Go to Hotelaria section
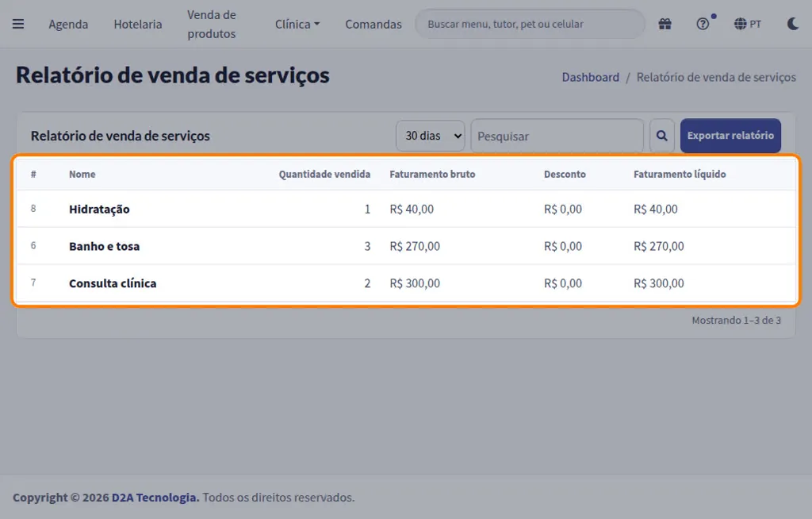Image resolution: width=812 pixels, height=519 pixels. click(x=138, y=25)
